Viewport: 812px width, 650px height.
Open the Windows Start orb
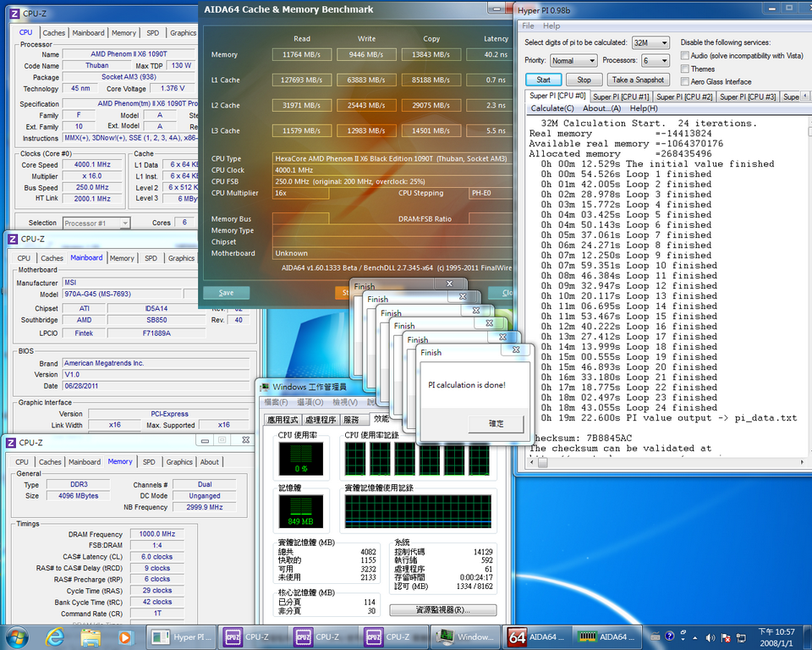coord(16,637)
